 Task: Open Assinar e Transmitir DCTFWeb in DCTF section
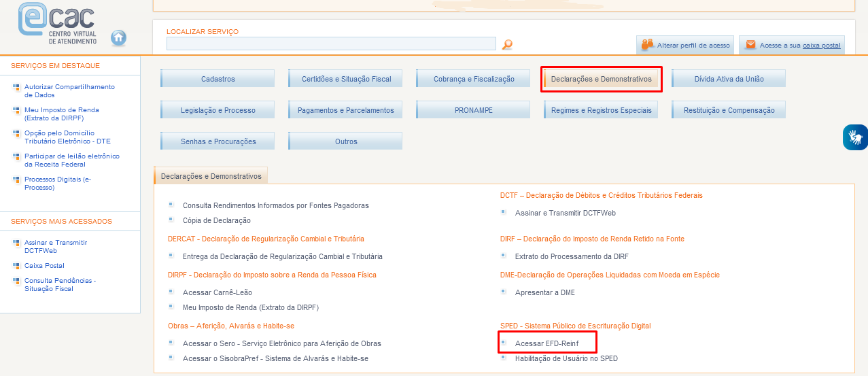(x=566, y=213)
